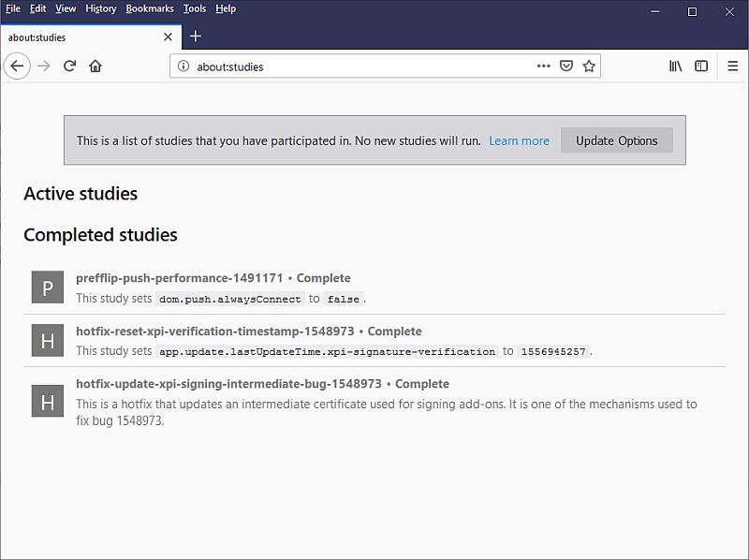This screenshot has height=560, width=749.
Task: Open the Library icon
Action: pyautogui.click(x=675, y=66)
